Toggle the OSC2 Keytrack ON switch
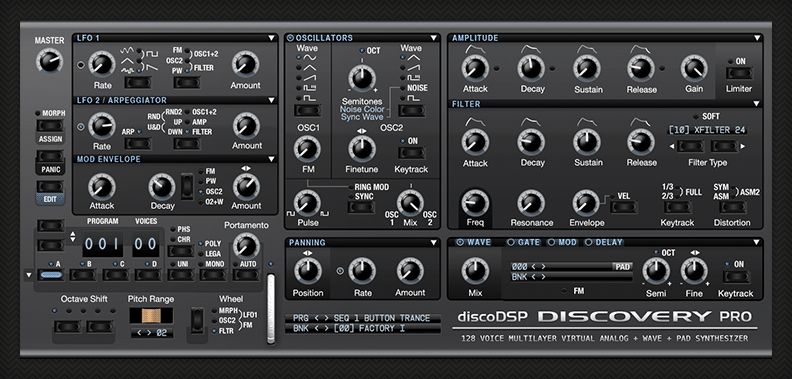792x379 pixels. pyautogui.click(x=412, y=153)
